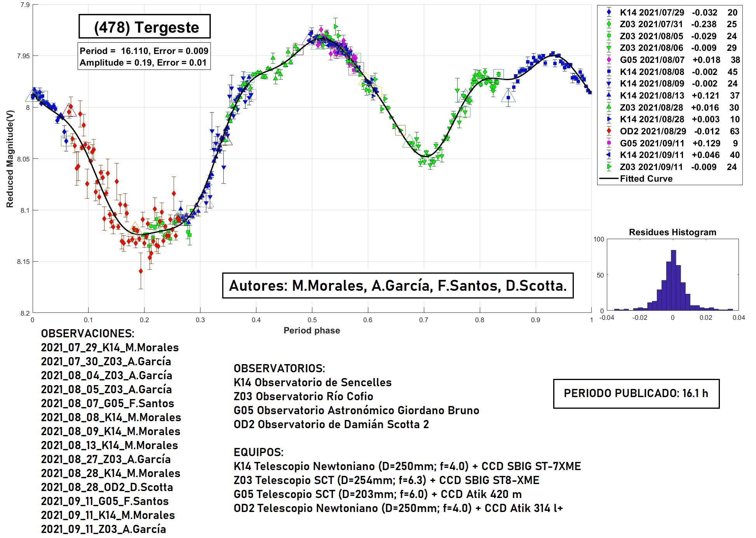Click the PERIODO PUBLICADO: 16.1 h box
The height and width of the screenshot is (538, 756).
tap(636, 394)
